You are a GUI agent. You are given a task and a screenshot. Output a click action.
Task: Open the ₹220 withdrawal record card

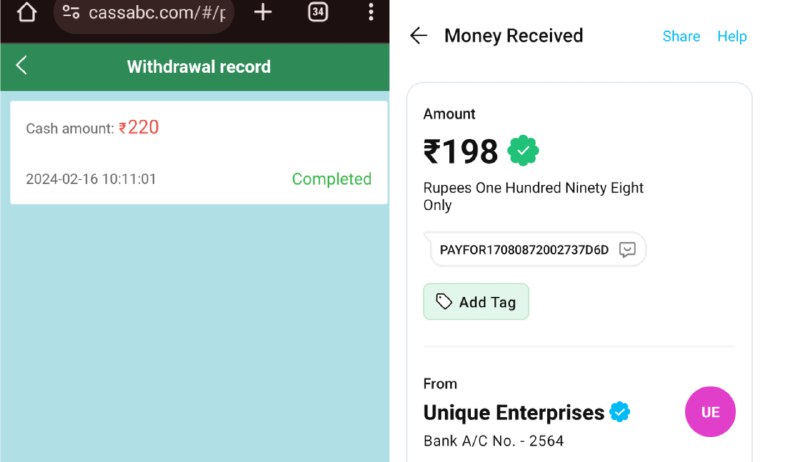coord(198,152)
